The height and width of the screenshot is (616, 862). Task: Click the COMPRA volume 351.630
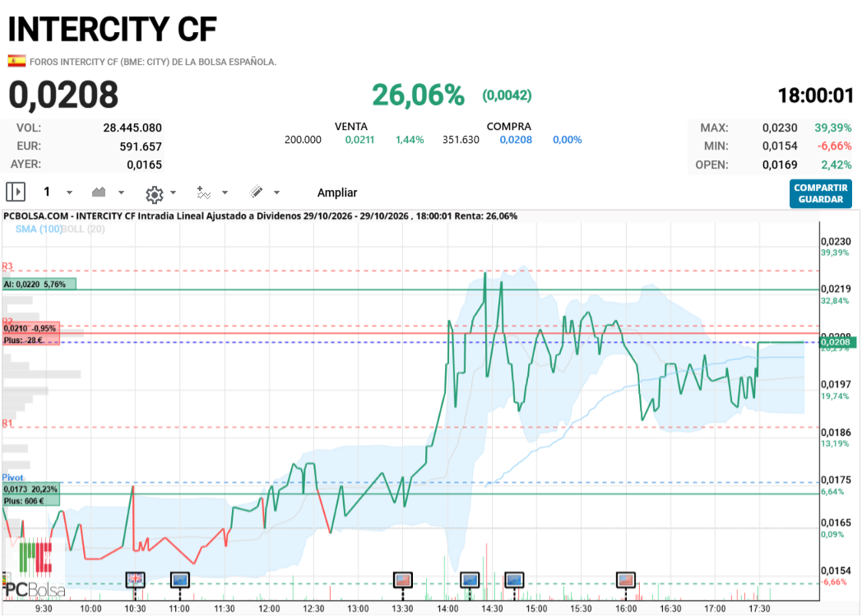[461, 140]
